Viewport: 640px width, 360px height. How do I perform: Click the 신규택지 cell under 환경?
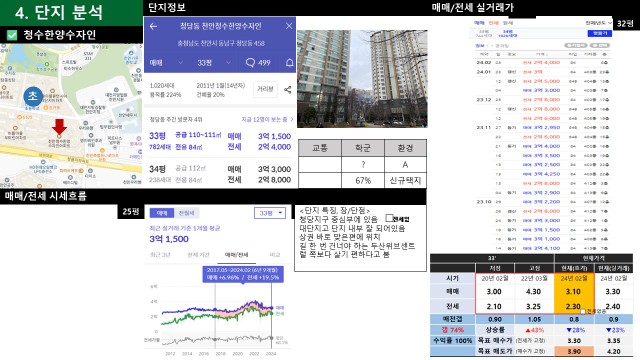405,180
